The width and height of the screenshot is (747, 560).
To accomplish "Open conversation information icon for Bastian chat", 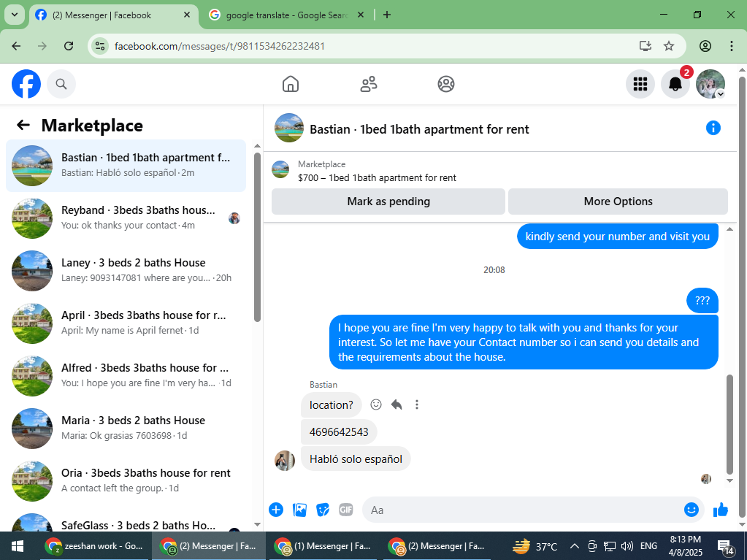I will pyautogui.click(x=713, y=128).
